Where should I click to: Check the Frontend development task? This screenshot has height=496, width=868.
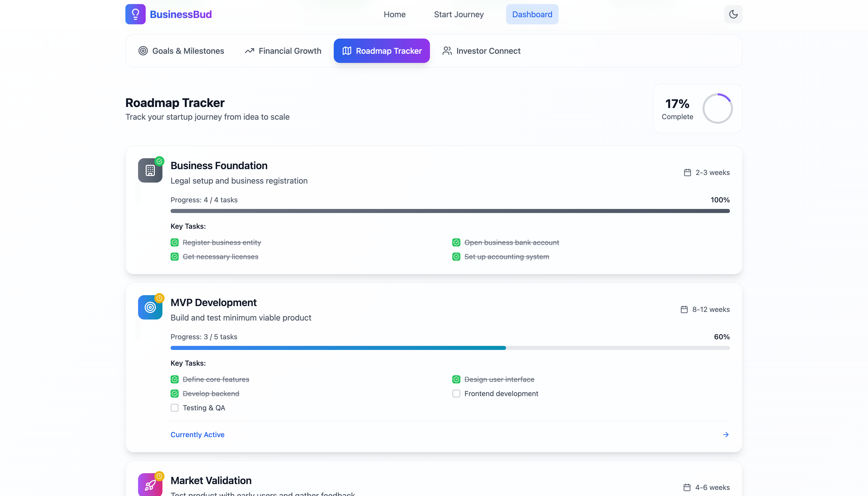coord(456,394)
